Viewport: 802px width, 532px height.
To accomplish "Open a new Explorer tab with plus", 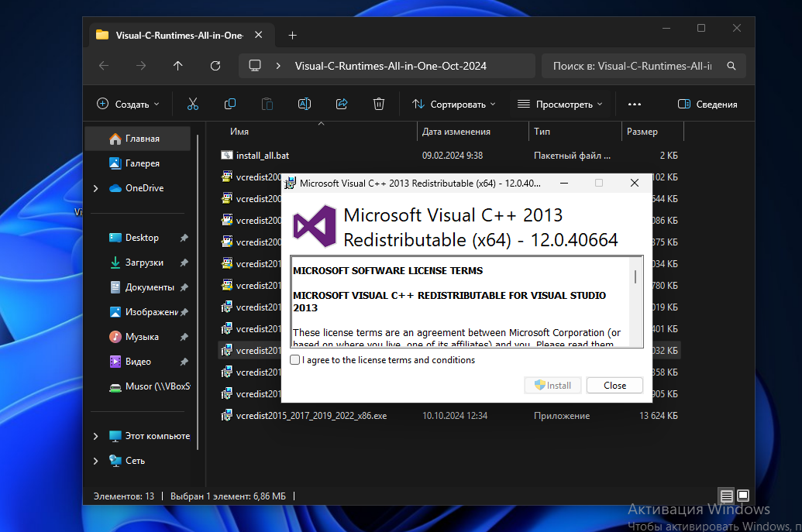I will click(293, 36).
